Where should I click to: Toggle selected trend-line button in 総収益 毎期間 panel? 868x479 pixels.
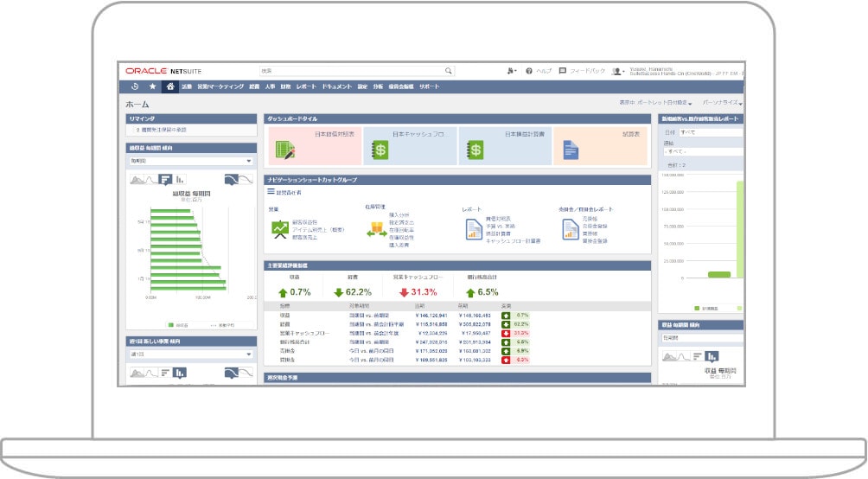pyautogui.click(x=232, y=180)
